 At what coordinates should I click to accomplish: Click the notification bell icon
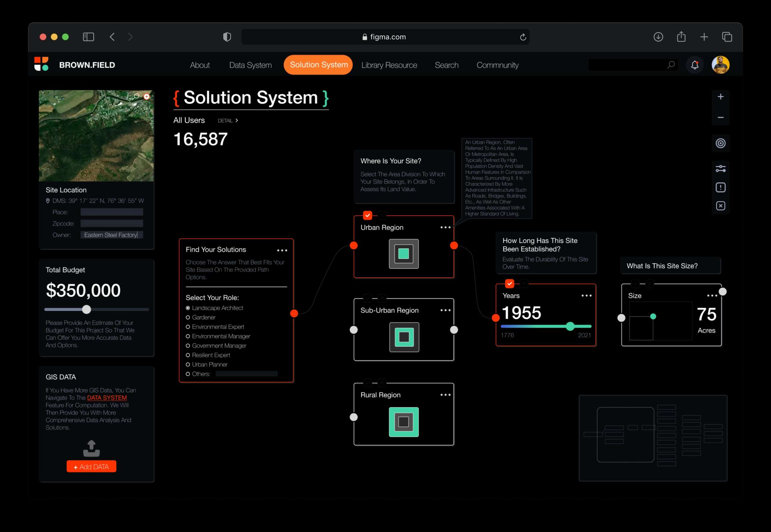click(x=695, y=65)
